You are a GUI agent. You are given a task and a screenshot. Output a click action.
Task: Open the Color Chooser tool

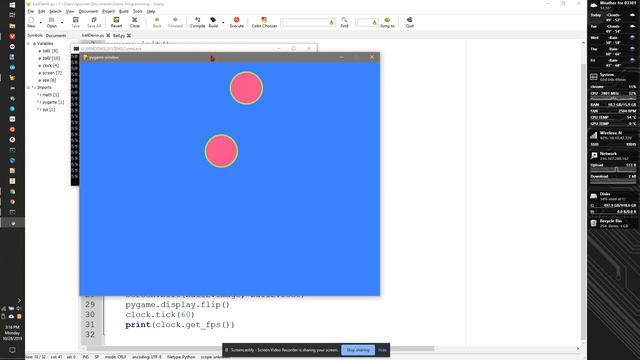[x=264, y=20]
